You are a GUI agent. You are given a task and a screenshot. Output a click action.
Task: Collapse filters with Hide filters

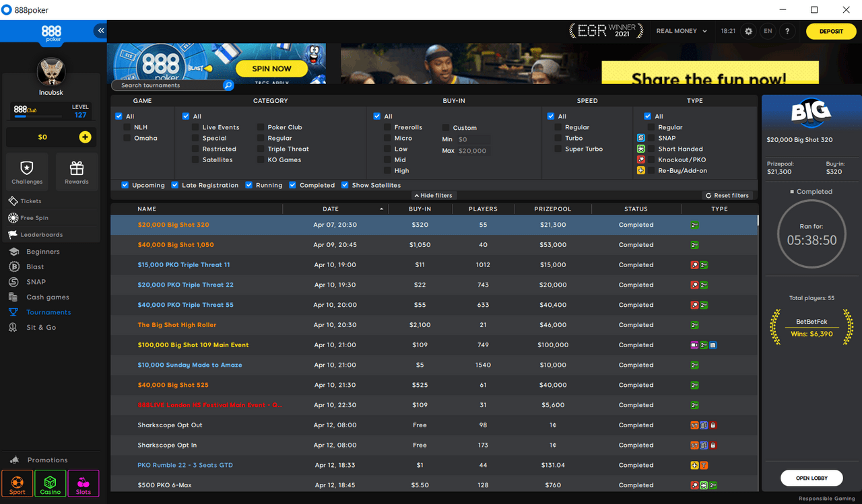coord(434,195)
